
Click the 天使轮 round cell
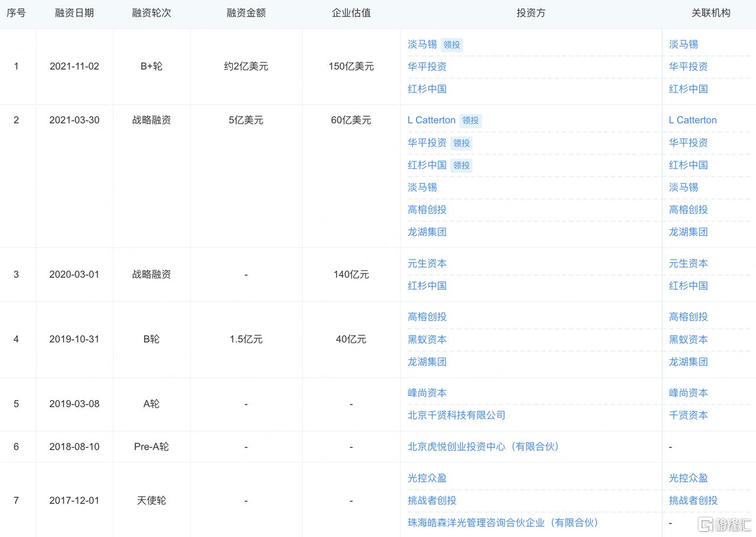[151, 501]
